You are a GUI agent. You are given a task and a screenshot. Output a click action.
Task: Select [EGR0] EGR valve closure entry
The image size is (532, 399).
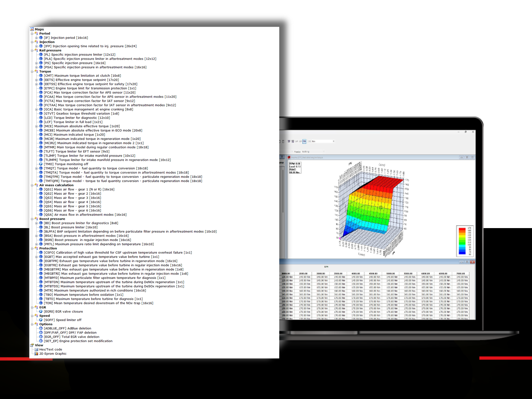click(x=63, y=312)
